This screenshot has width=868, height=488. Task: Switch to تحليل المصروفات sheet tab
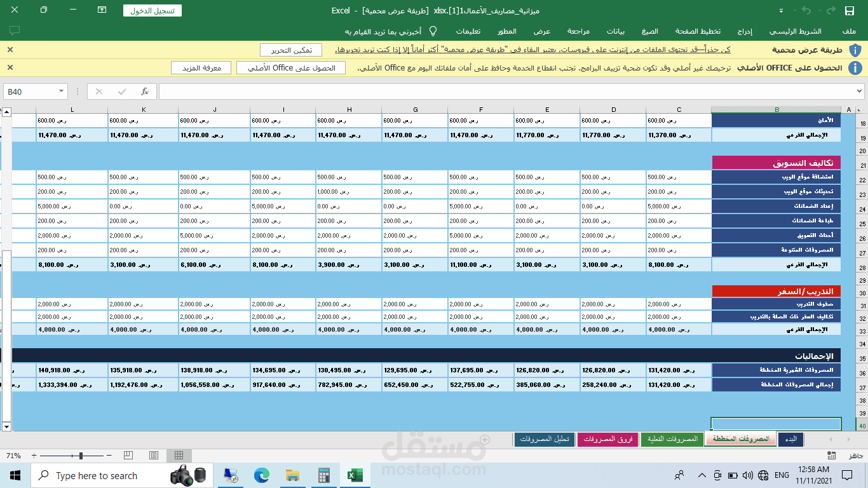tap(545, 439)
